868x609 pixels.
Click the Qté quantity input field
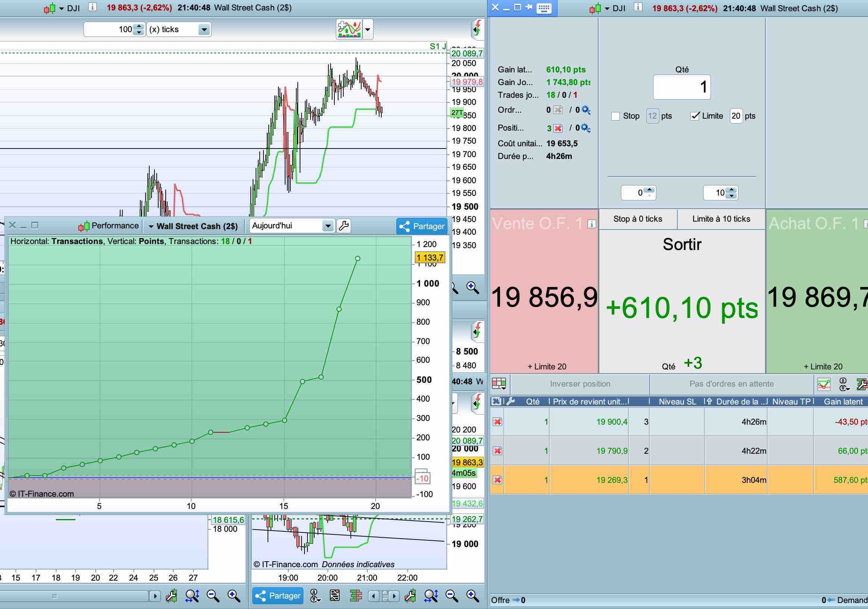coord(682,87)
